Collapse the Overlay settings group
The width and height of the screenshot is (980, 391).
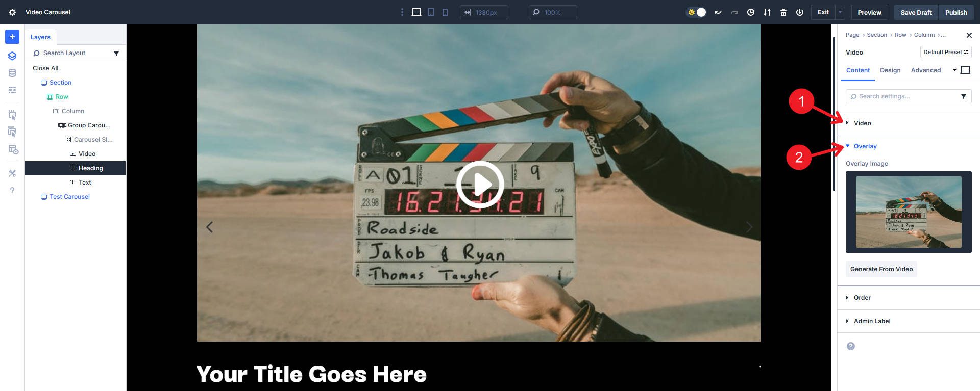click(865, 146)
